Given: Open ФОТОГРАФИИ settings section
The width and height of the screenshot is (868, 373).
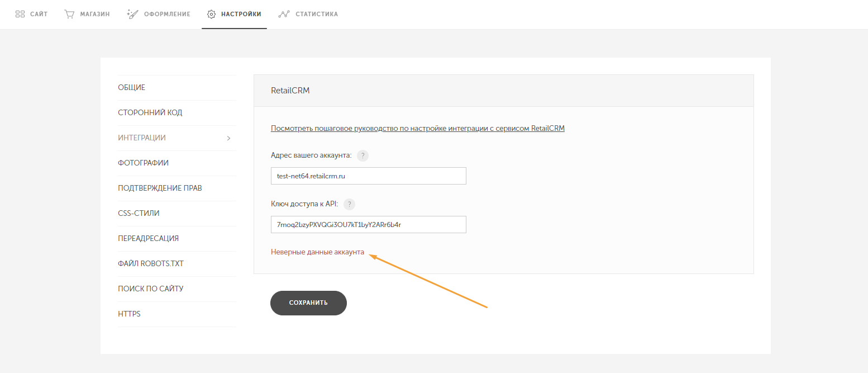Looking at the screenshot, I should (177, 163).
